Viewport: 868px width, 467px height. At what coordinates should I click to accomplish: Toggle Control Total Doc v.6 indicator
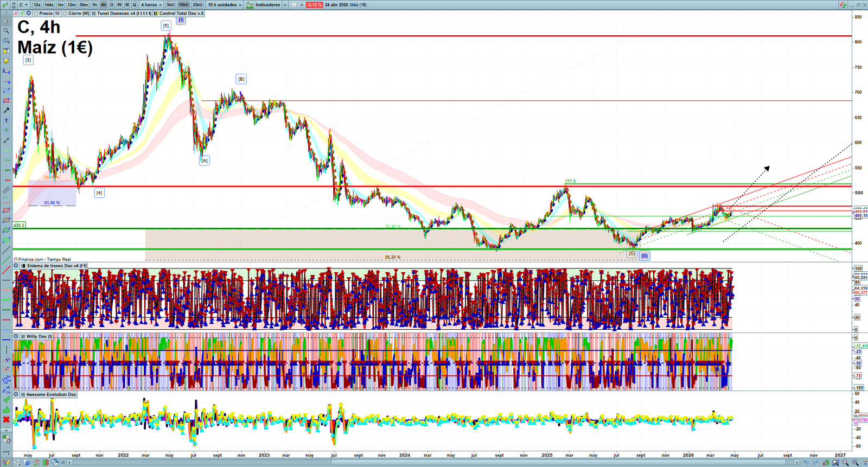[x=156, y=14]
